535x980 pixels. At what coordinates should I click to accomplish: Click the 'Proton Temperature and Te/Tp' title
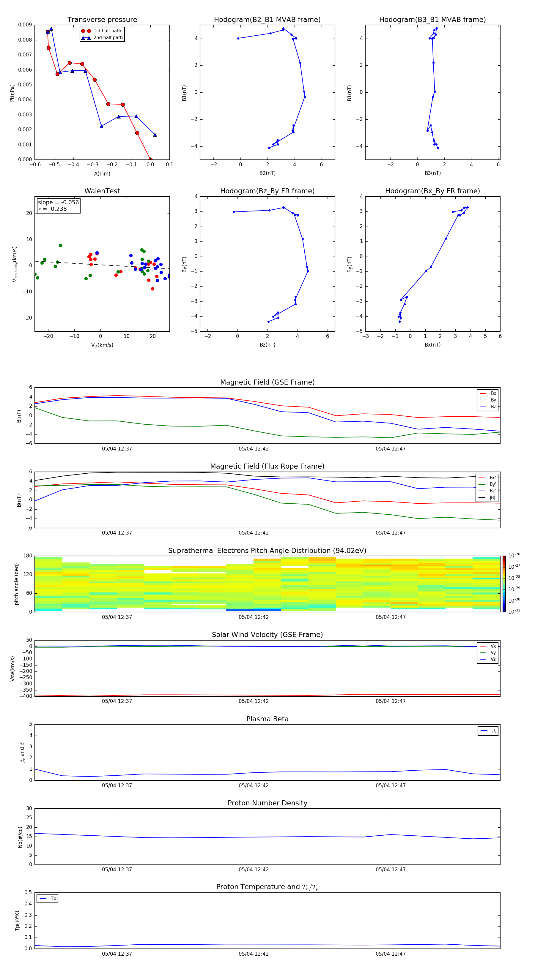[267, 887]
